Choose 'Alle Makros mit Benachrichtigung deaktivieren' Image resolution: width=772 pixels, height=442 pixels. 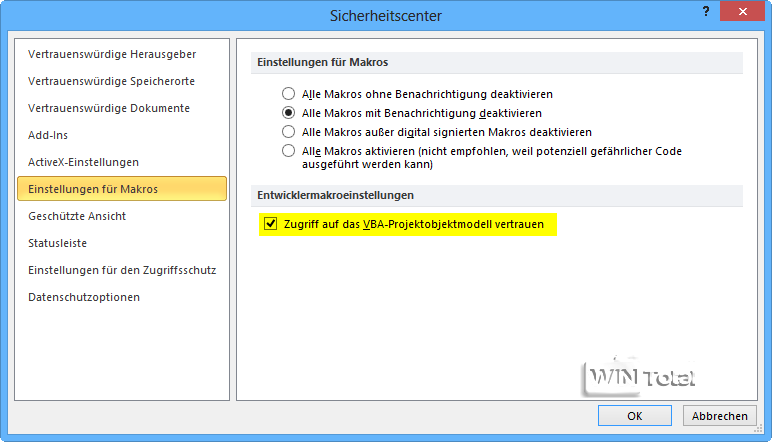pos(289,113)
